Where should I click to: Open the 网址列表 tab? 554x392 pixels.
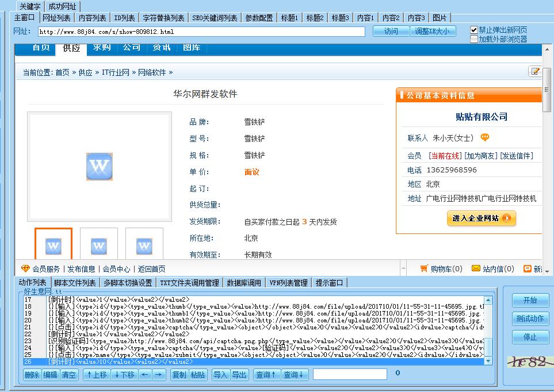point(56,18)
